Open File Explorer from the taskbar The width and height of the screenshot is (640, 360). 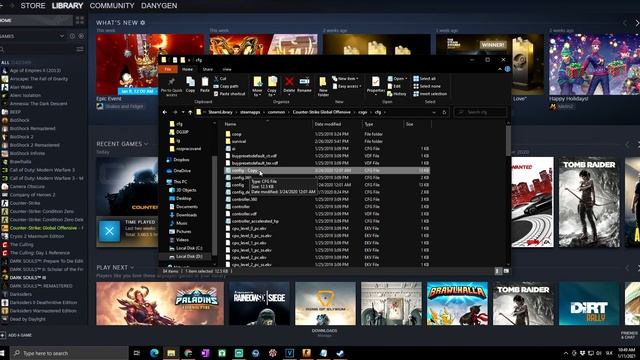pos(171,353)
